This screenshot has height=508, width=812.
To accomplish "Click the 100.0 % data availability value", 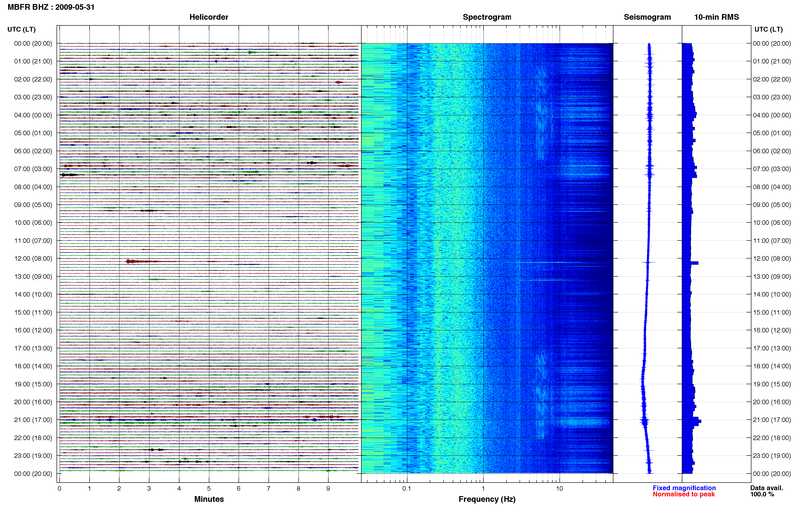I will pyautogui.click(x=762, y=494).
